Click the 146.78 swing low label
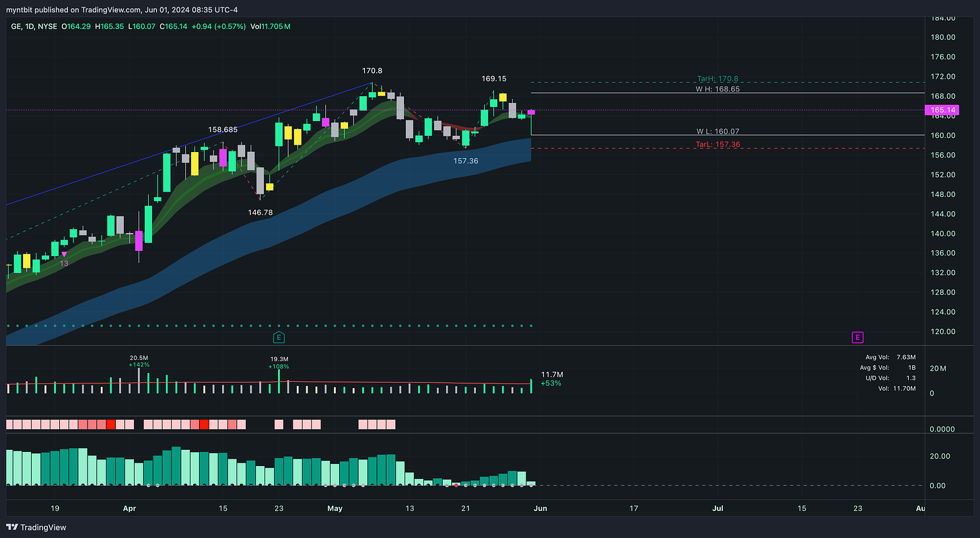The width and height of the screenshot is (980, 538). coord(260,212)
